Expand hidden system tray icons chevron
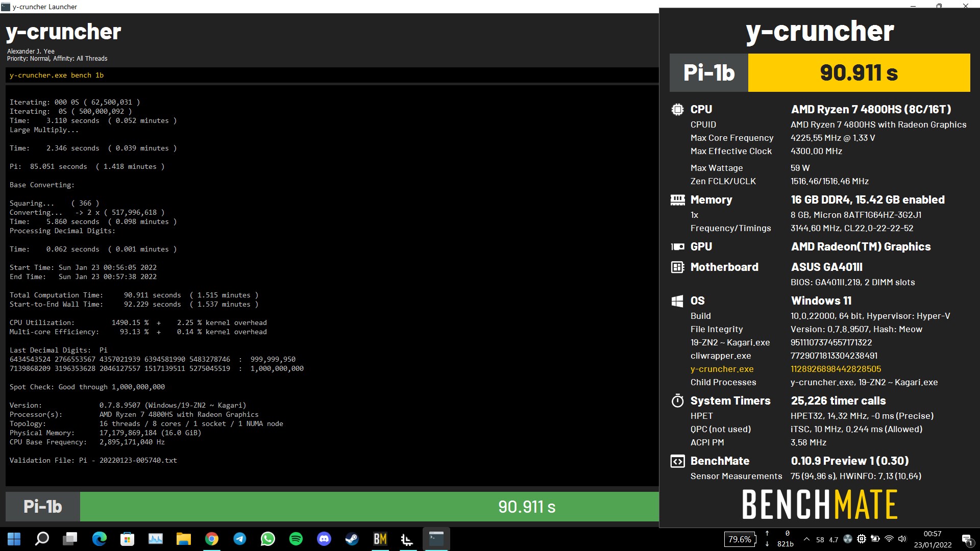The height and width of the screenshot is (551, 980). click(x=806, y=539)
